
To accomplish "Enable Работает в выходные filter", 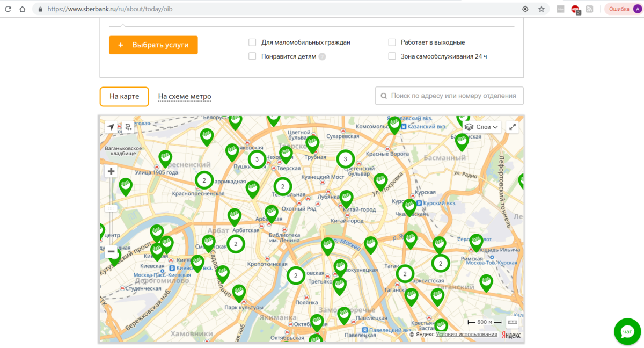I will pos(392,42).
